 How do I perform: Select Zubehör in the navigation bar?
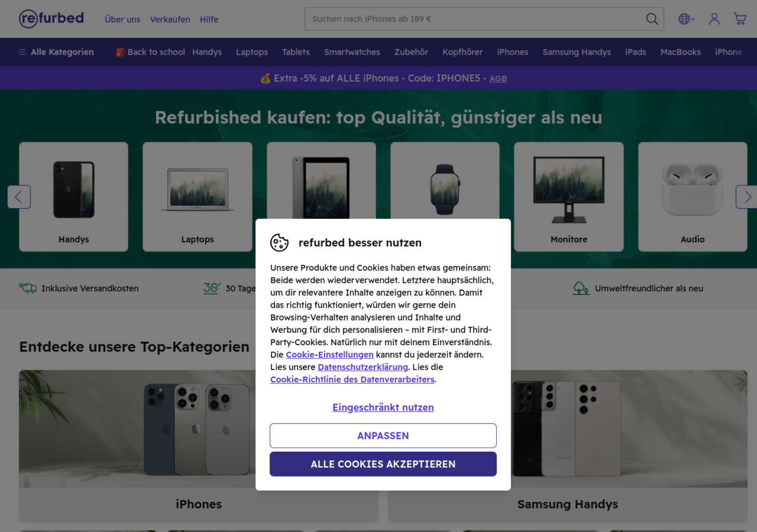411,52
